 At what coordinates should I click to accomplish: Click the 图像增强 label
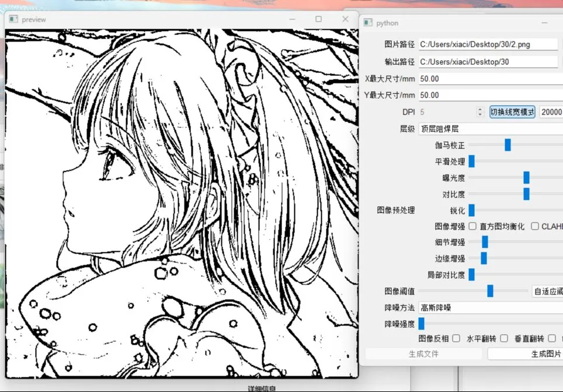pyautogui.click(x=450, y=226)
